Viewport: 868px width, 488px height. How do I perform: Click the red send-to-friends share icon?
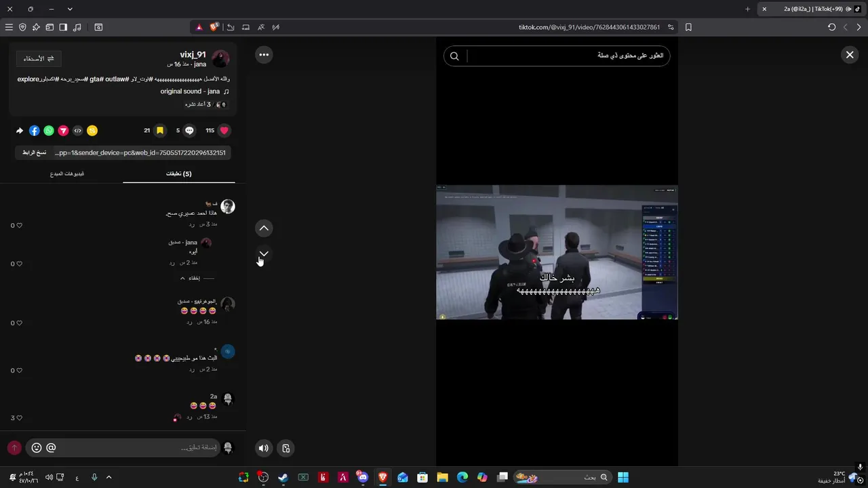(63, 131)
